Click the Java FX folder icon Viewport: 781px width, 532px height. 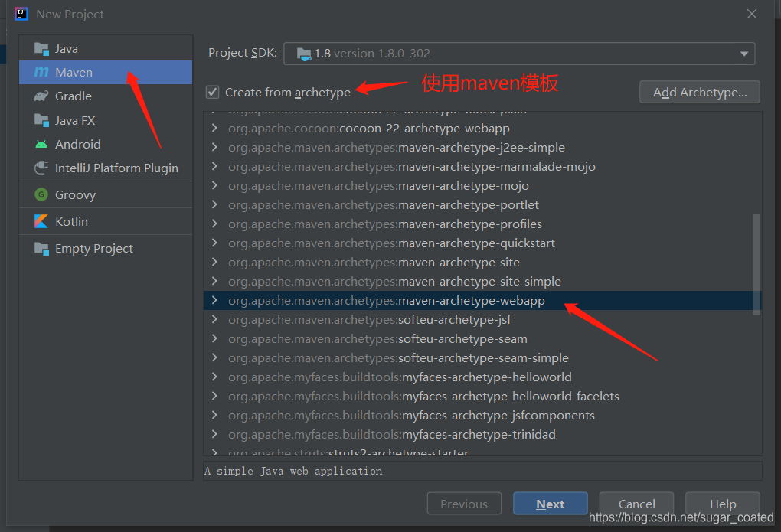pos(41,120)
